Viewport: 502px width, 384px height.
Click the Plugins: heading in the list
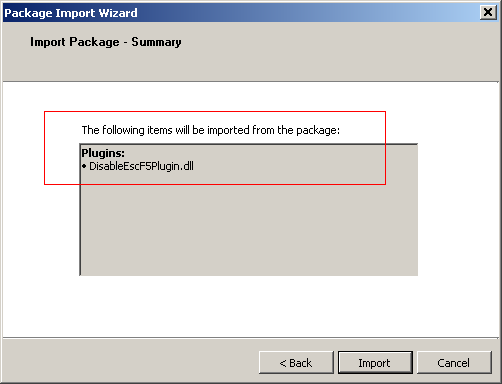(103, 153)
